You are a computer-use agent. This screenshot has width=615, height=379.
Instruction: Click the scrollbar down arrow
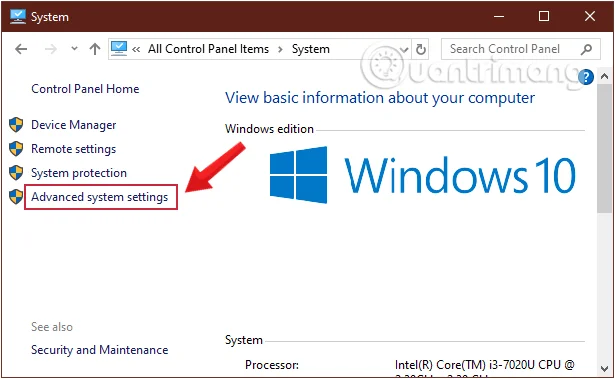[604, 368]
